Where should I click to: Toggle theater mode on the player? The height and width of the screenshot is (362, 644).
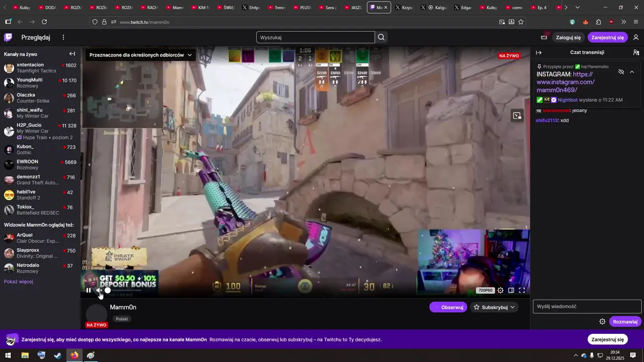point(511,290)
